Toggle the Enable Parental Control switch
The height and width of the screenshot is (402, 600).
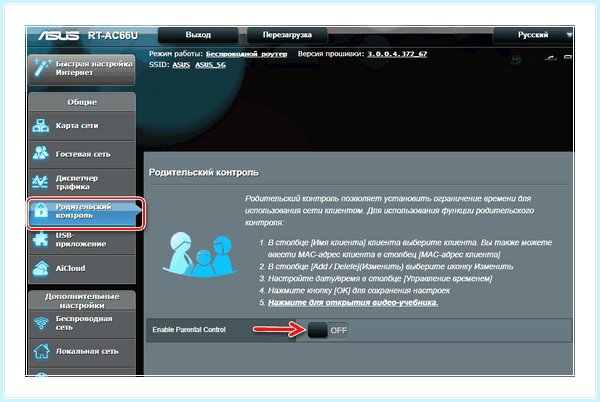tap(328, 330)
